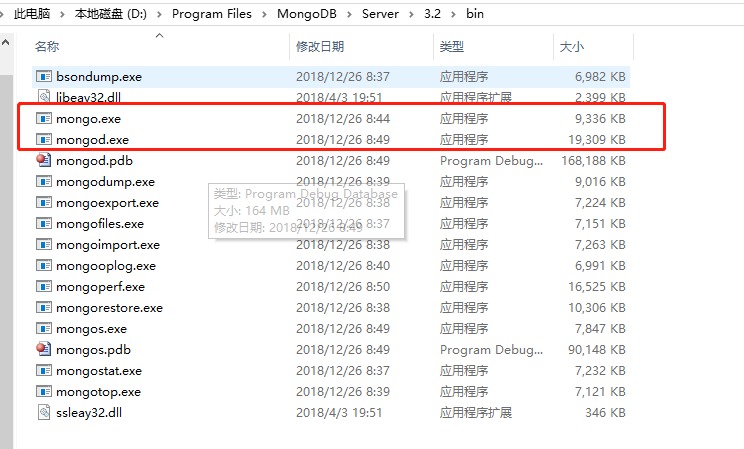744x449 pixels.
Task: Click the mongooplog.exe application icon
Action: pyautogui.click(x=44, y=265)
